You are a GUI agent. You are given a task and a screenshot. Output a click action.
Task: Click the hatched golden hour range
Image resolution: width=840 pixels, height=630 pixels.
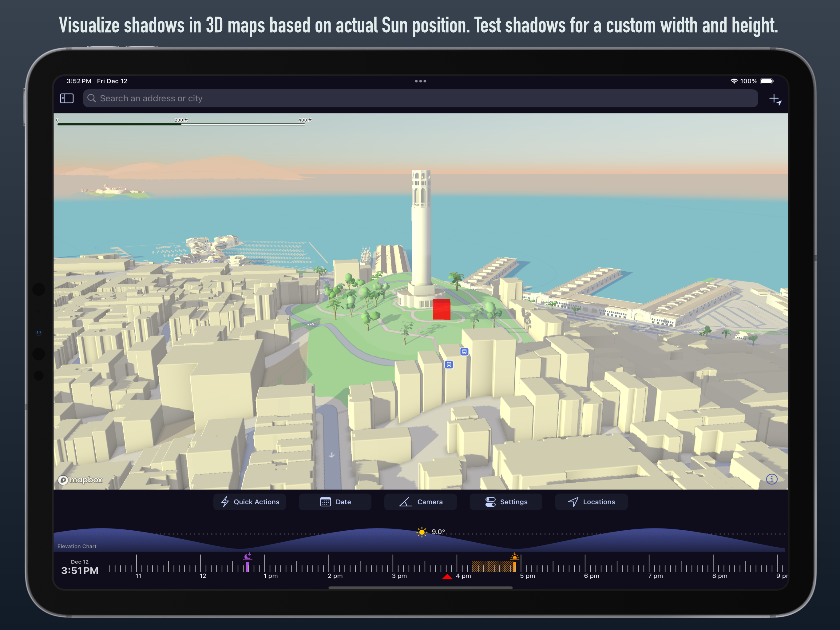492,567
